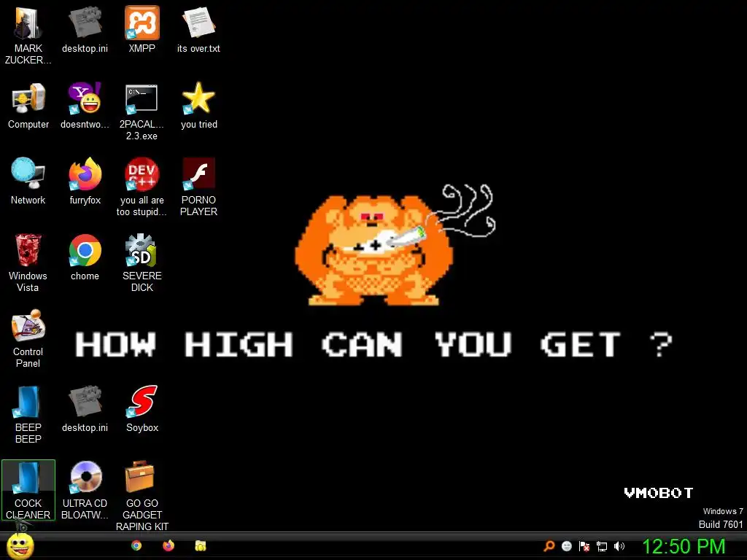Click the 'Build 7601' text

tap(720, 524)
